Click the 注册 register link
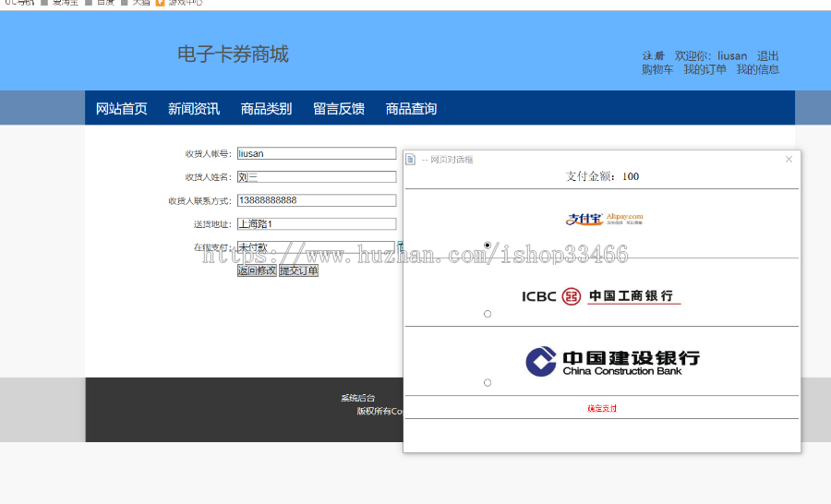Screen dimensions: 831x504 [x=654, y=55]
